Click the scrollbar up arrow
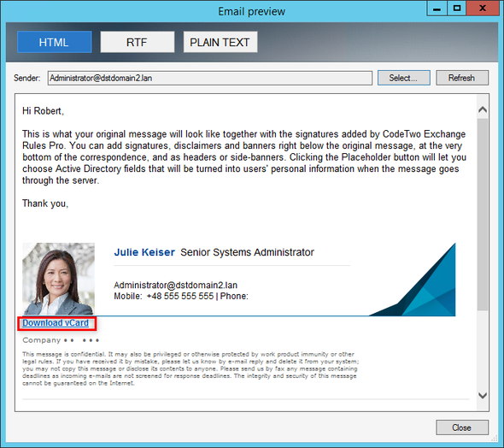The image size is (504, 448). click(482, 110)
